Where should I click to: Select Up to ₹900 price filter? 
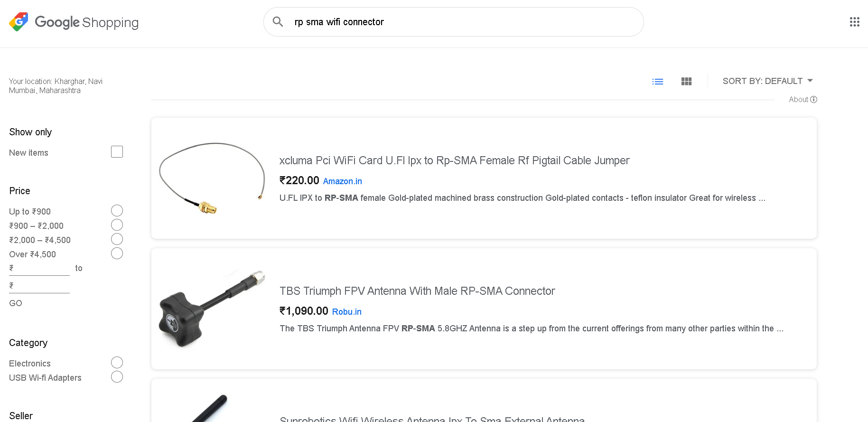pyautogui.click(x=117, y=211)
